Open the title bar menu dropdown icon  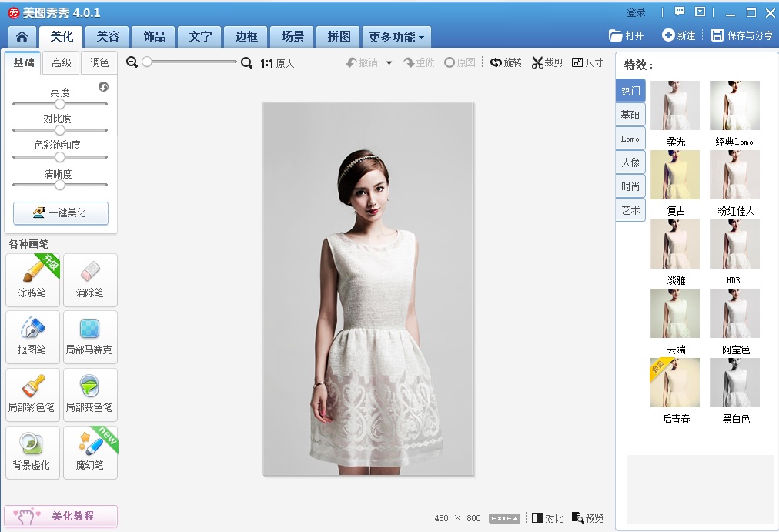700,12
